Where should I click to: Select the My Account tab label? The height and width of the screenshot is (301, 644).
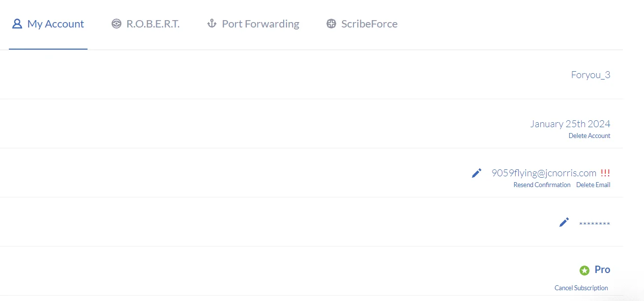point(56,24)
